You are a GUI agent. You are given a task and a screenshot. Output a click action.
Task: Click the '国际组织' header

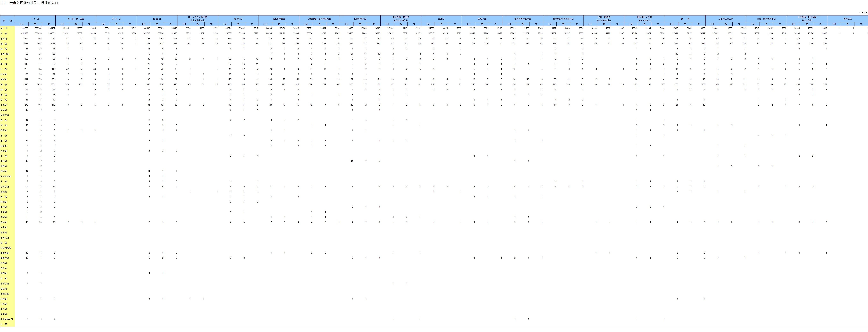847,18
